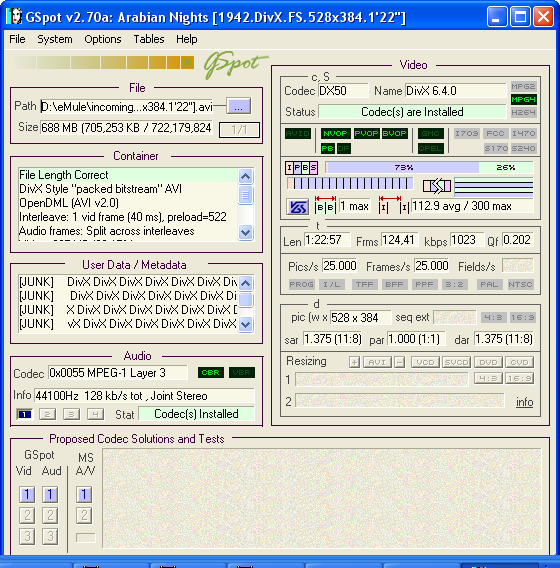The height and width of the screenshot is (568, 560).
Task: Click the video Codec DX50 field
Action: (x=343, y=91)
